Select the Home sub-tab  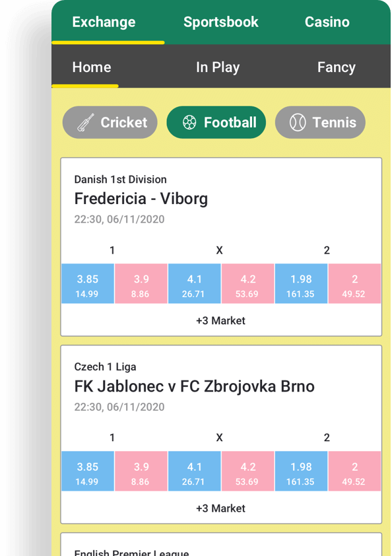tap(92, 67)
